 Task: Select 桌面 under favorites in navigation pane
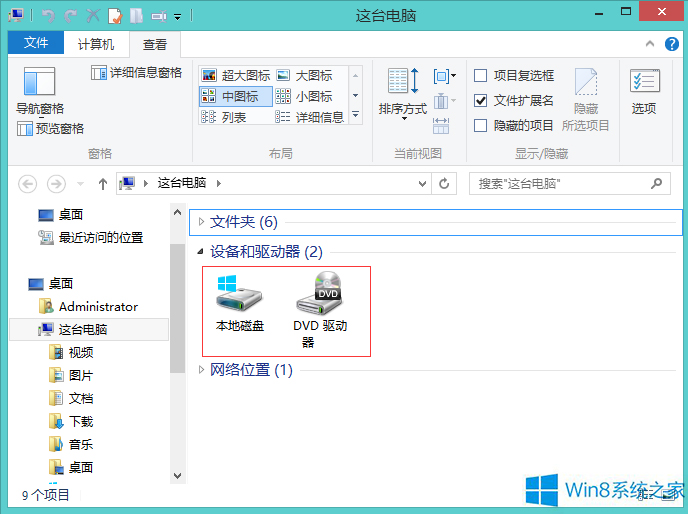61,215
